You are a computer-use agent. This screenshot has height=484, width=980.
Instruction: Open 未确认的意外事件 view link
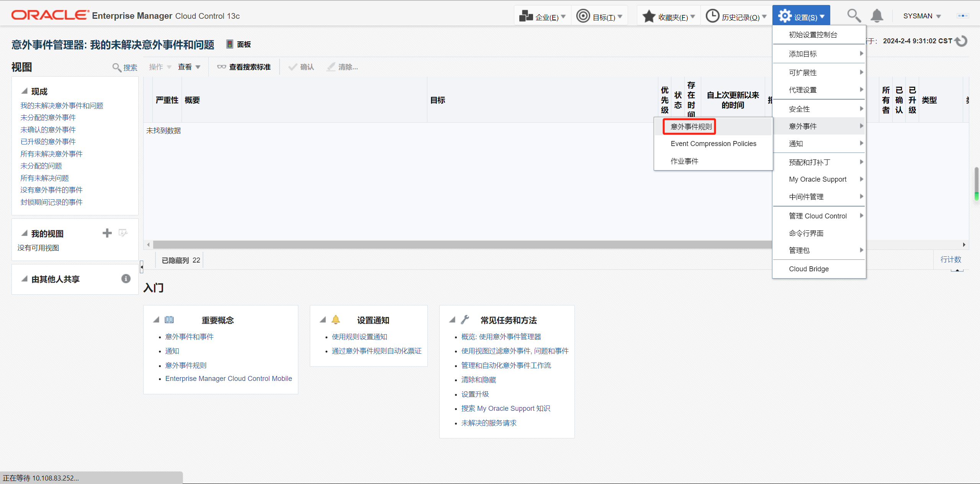pos(48,130)
